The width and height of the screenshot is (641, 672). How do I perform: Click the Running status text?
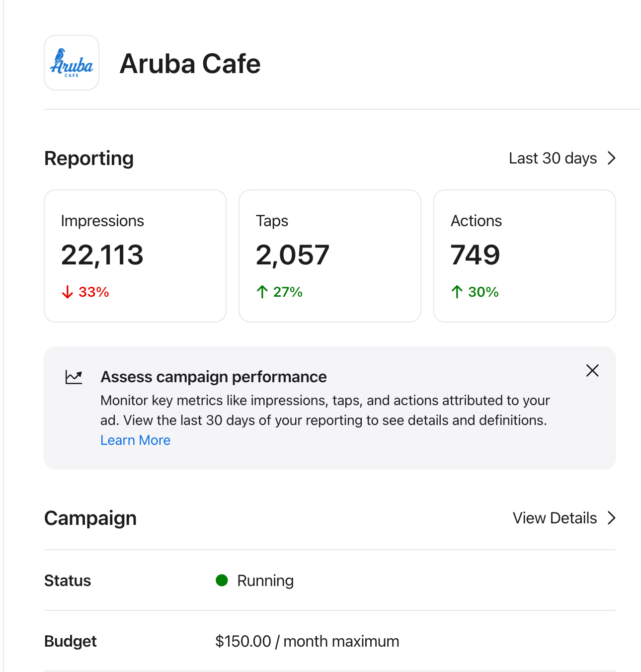click(265, 581)
